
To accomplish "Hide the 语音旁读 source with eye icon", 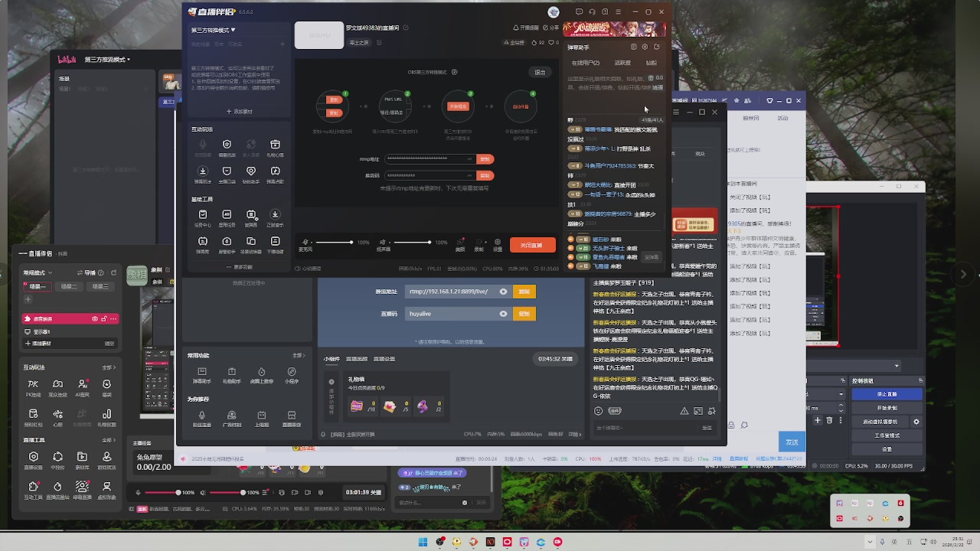I will click(x=95, y=318).
